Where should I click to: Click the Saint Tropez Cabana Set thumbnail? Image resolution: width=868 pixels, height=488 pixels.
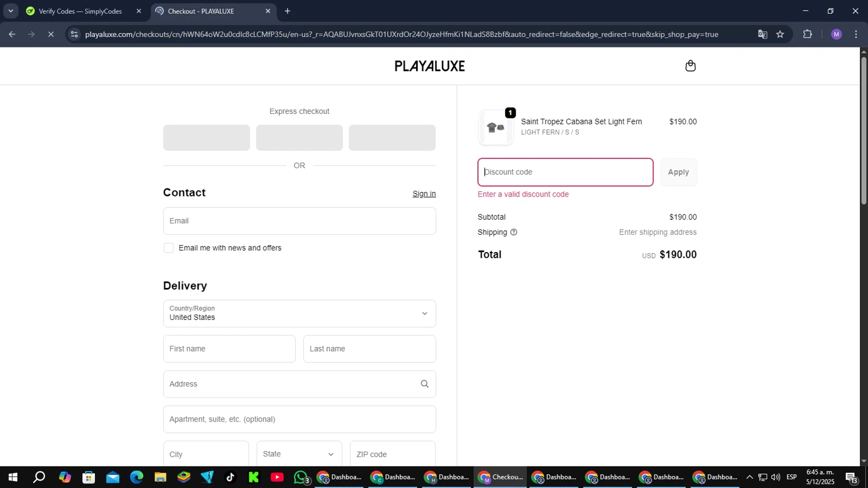pos(496,127)
